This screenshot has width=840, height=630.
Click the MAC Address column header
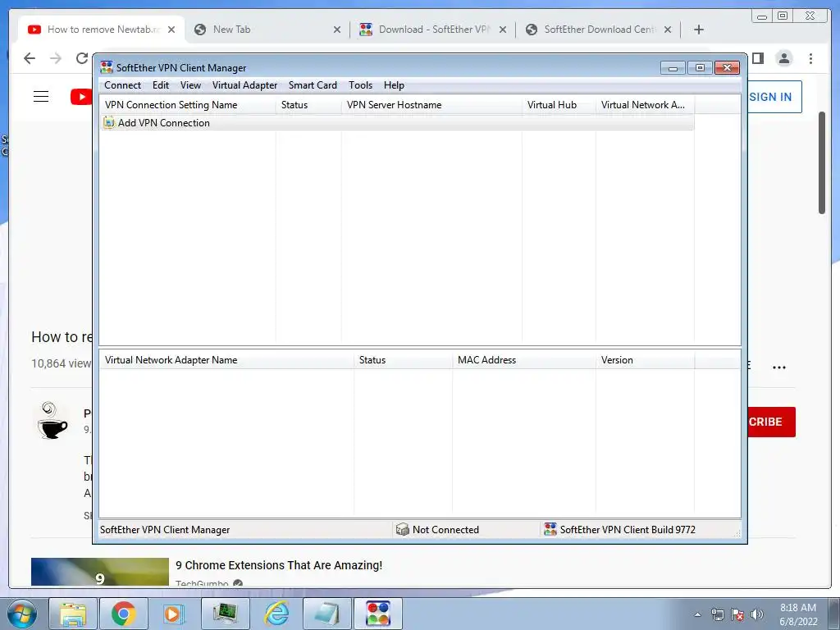coord(523,360)
